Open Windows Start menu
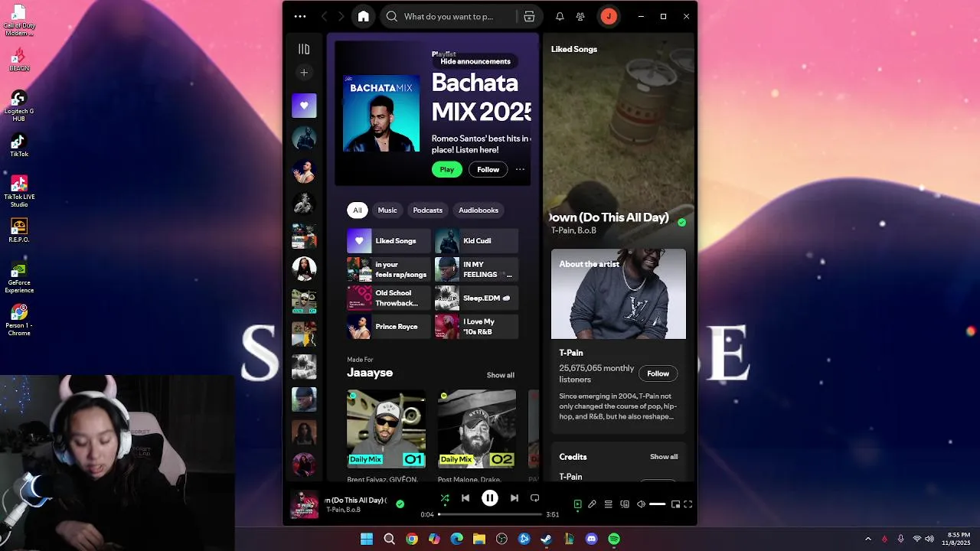The width and height of the screenshot is (980, 551). pos(367,539)
